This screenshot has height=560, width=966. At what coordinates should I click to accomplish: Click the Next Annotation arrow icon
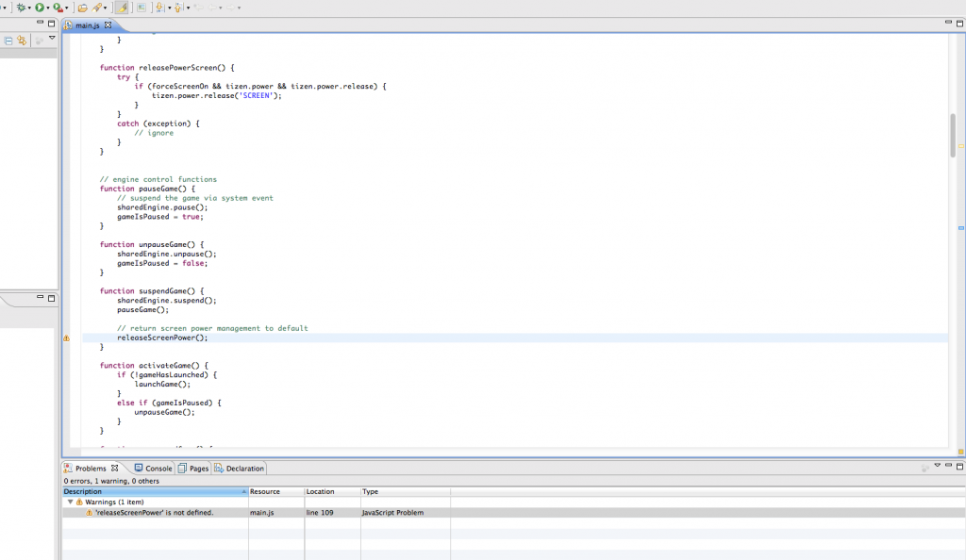(x=159, y=8)
